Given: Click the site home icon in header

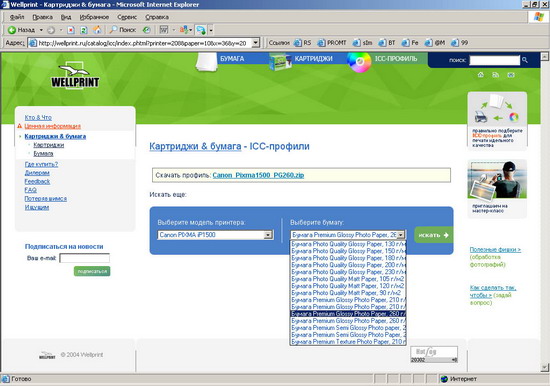Looking at the screenshot, I should tap(481, 75).
